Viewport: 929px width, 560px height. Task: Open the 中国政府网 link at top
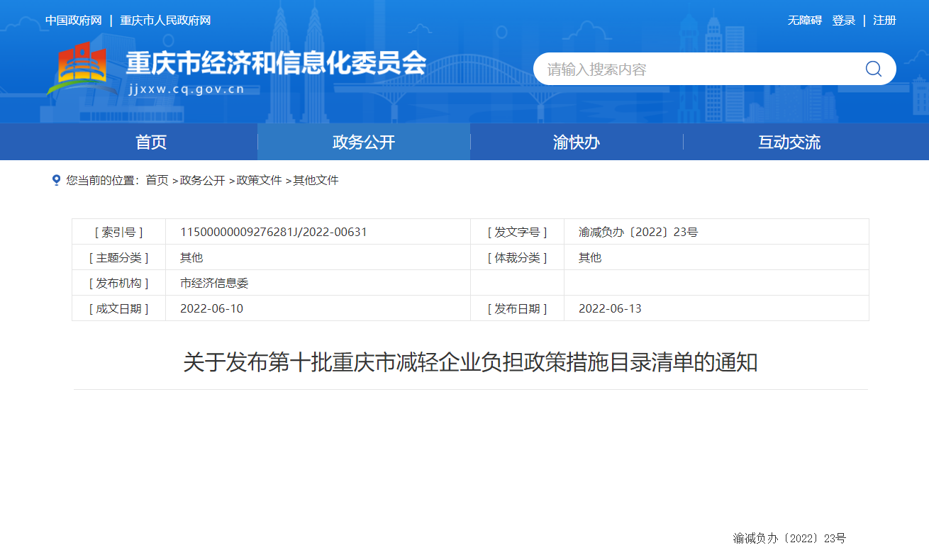(x=74, y=21)
